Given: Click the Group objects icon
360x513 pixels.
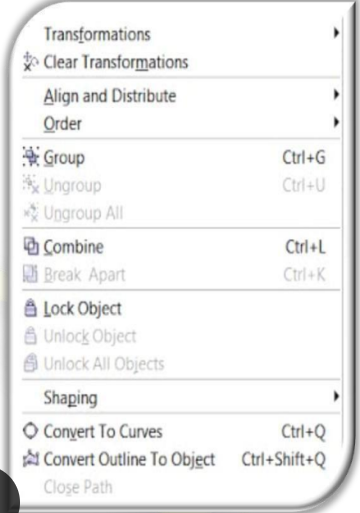Looking at the screenshot, I should pos(31,157).
